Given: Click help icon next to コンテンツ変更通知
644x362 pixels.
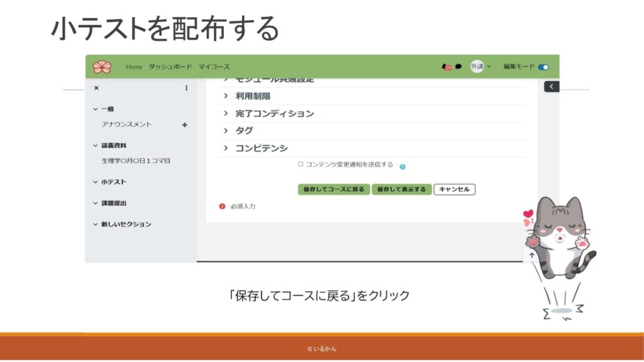Looking at the screenshot, I should pos(402,167).
